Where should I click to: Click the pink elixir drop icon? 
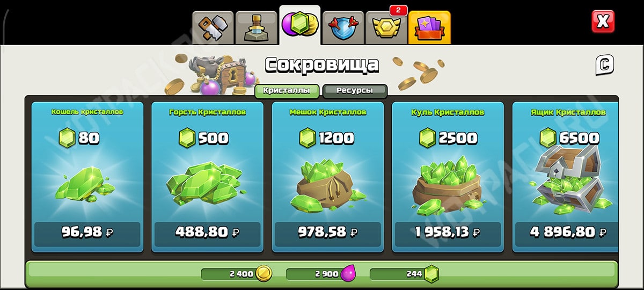348,273
